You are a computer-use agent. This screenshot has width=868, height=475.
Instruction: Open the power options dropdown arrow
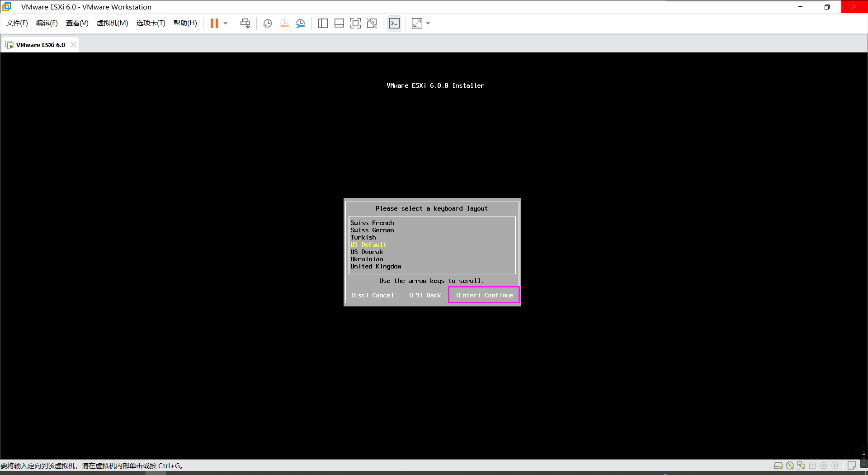coord(226,24)
